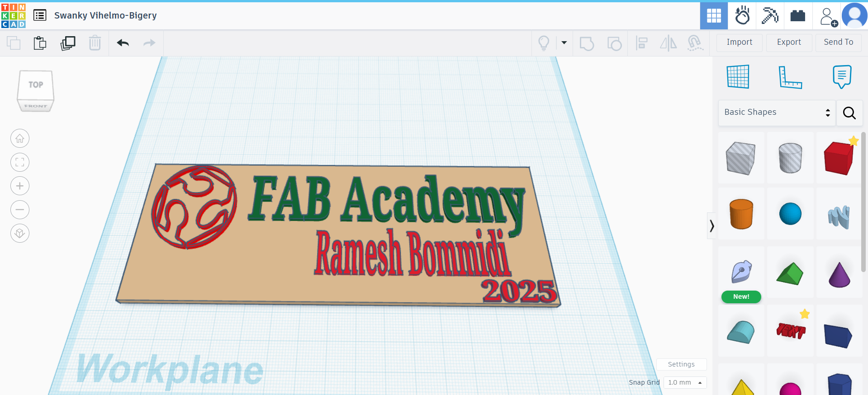Toggle orthographic perspective view cube icon

[x=20, y=233]
